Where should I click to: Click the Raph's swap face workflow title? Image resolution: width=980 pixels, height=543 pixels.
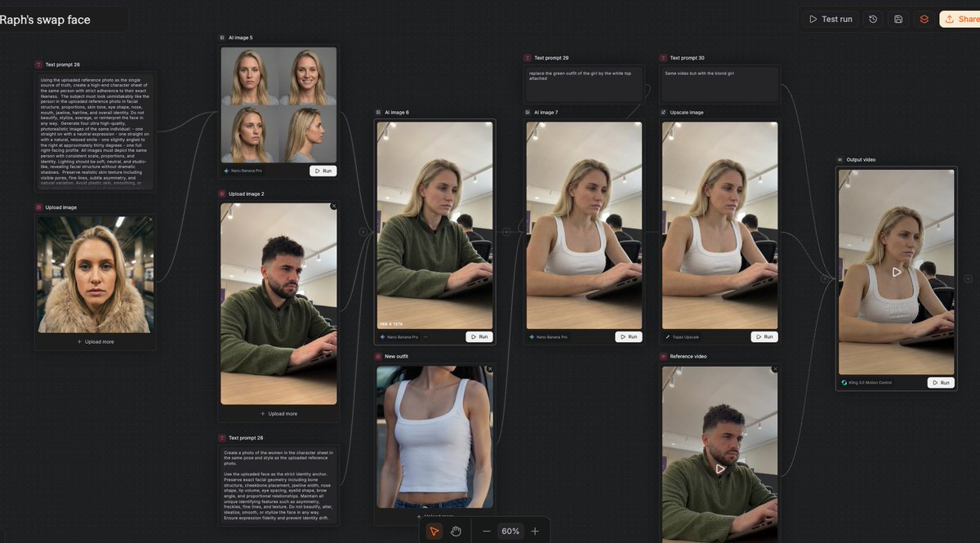pos(45,20)
